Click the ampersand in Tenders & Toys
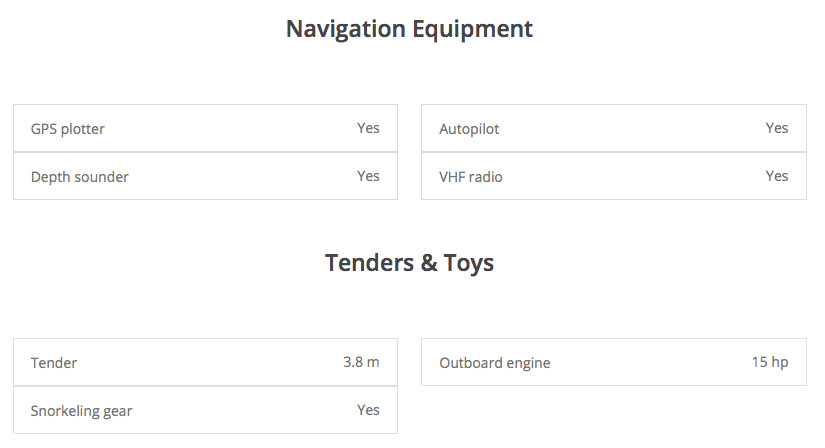 [x=428, y=263]
